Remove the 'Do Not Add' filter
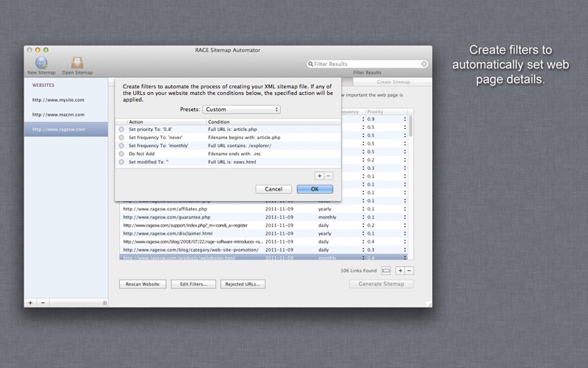The height and width of the screenshot is (368, 588). tap(121, 154)
